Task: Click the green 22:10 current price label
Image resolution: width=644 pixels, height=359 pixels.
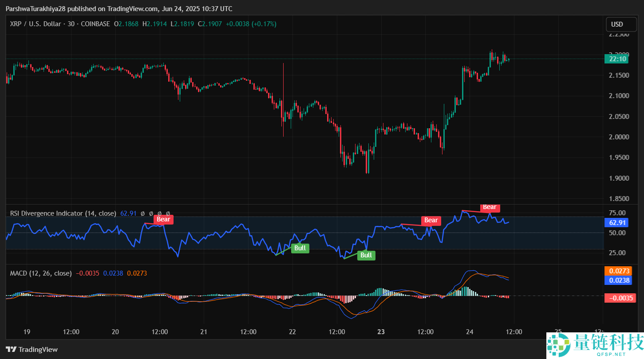Action: [x=617, y=59]
